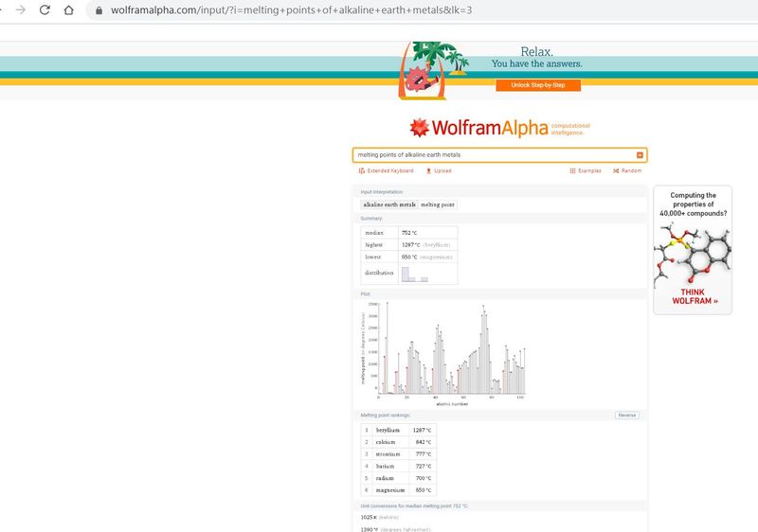Reverse the melting point rankings

coord(627,415)
